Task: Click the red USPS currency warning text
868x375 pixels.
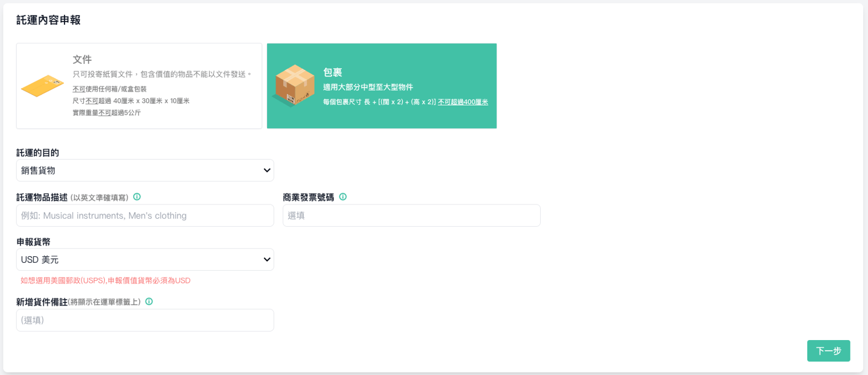Action: [105, 280]
